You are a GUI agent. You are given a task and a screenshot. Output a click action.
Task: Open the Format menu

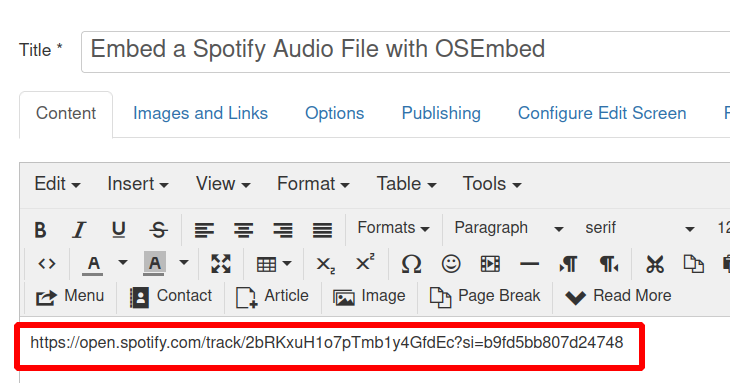coord(313,184)
